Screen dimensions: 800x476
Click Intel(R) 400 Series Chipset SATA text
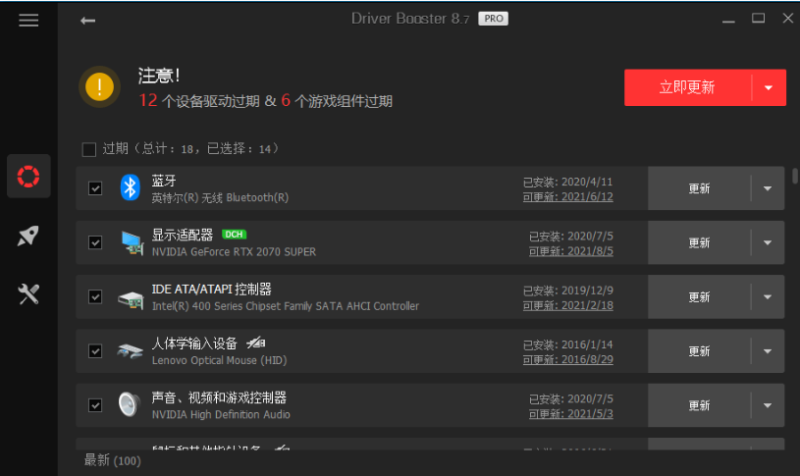coord(285,306)
